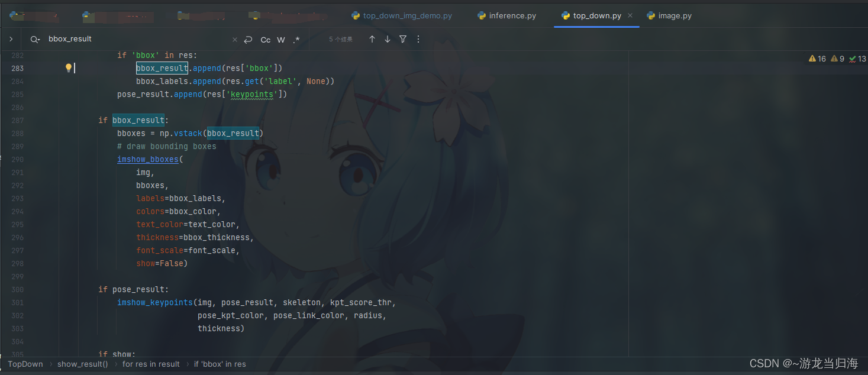Screen dimensions: 868x375
Task: Click TopDown in the breadcrumb bar
Action: pyautogui.click(x=25, y=364)
